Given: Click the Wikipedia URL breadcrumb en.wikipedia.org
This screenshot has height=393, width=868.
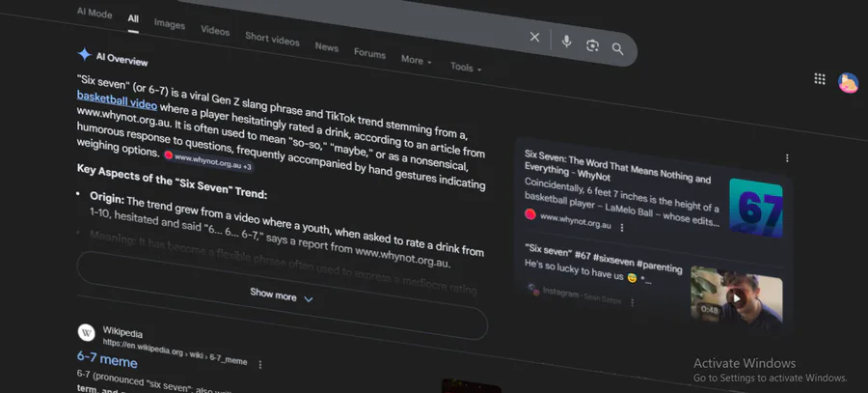Looking at the screenshot, I should point(175,351).
